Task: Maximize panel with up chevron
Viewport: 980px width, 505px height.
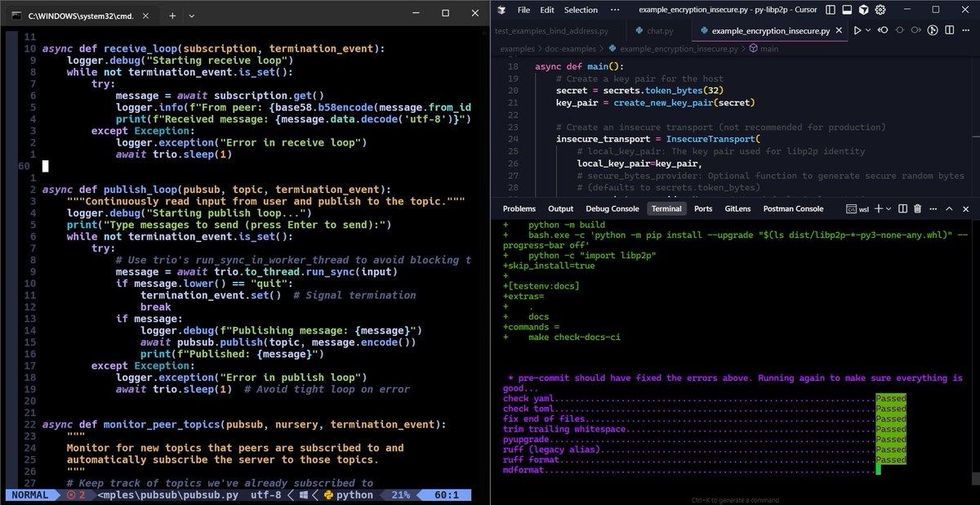Action: point(951,208)
